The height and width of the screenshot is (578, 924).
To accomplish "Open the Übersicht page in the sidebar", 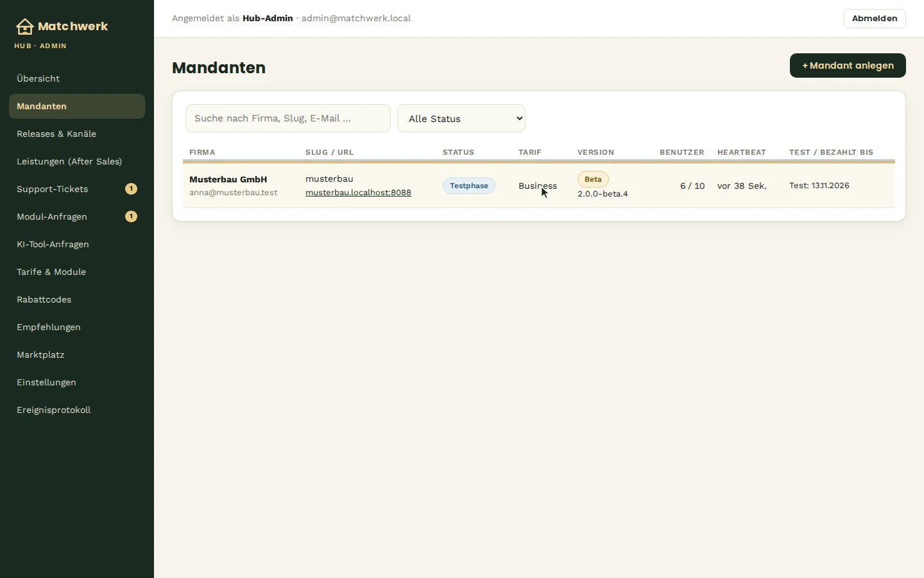I will [77, 78].
